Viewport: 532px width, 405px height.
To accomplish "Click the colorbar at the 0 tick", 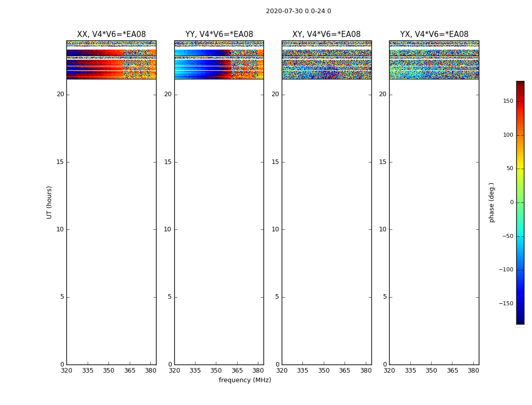I will (520, 202).
